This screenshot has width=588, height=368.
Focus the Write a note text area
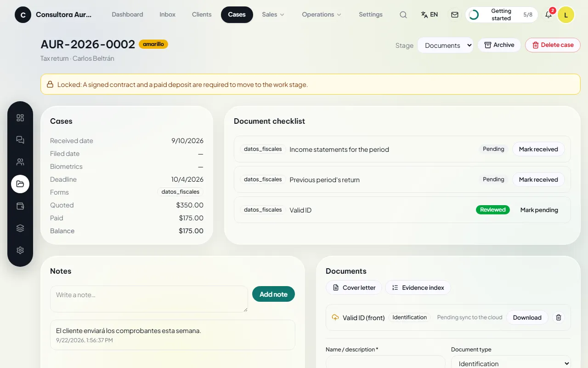[149, 299]
